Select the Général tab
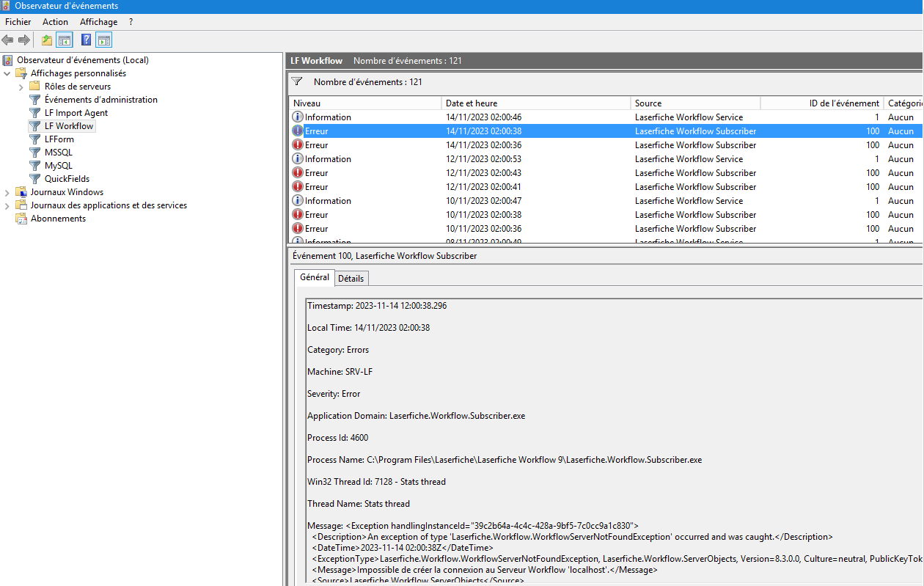 pyautogui.click(x=315, y=277)
